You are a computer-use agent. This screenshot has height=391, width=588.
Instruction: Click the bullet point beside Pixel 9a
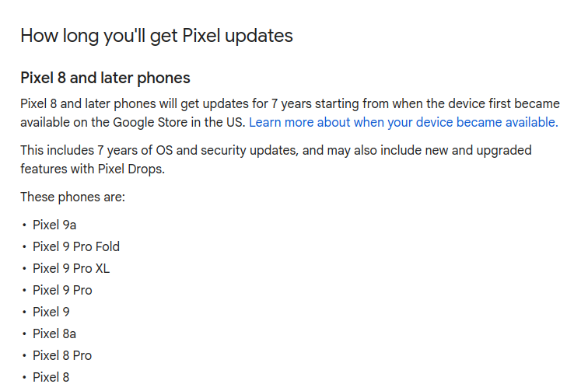(24, 225)
